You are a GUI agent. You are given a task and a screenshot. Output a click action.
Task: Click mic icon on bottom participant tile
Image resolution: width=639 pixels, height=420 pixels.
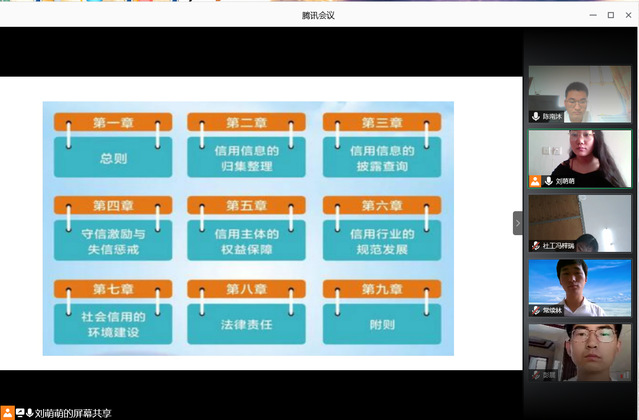[535, 374]
